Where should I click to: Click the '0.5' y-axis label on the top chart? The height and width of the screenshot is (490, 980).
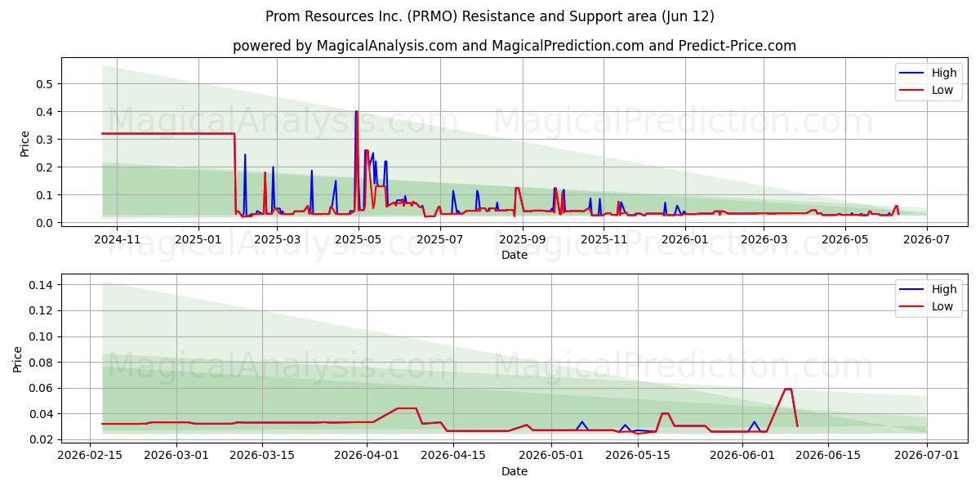[x=45, y=84]
